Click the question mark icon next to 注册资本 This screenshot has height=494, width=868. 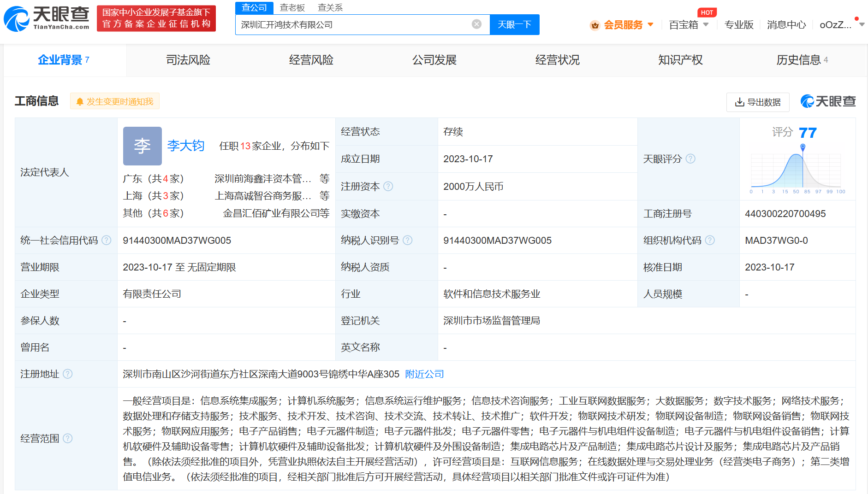[x=388, y=187]
